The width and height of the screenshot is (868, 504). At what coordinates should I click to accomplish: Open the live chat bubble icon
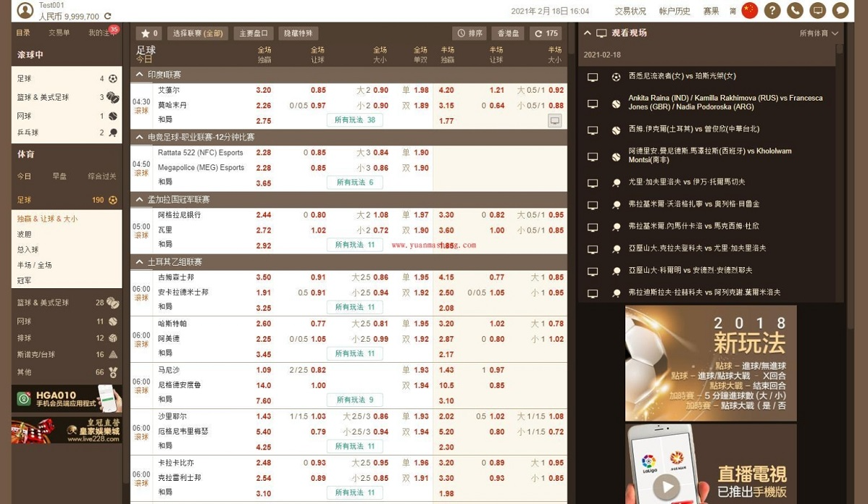[x=839, y=11]
